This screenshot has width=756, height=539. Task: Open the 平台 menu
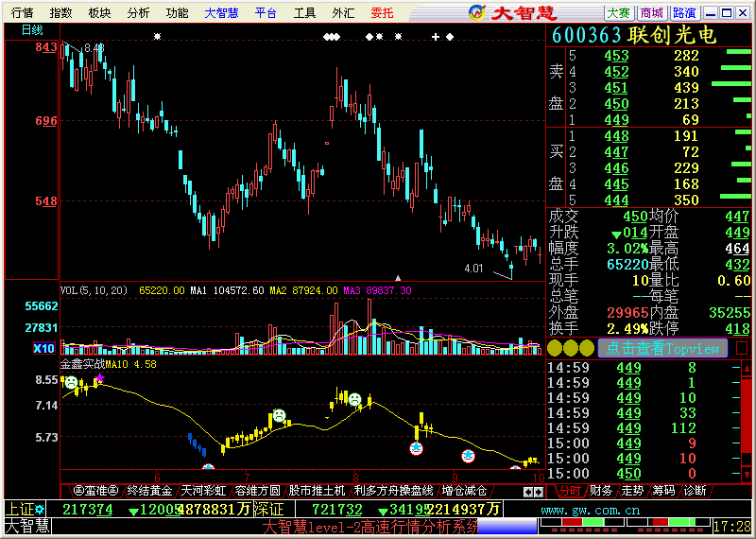point(266,13)
